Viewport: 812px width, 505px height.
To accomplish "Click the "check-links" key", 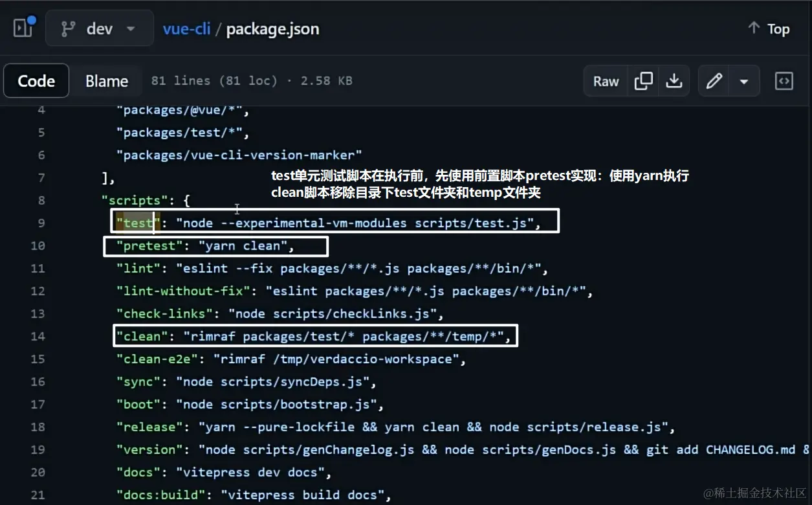I will tap(164, 314).
